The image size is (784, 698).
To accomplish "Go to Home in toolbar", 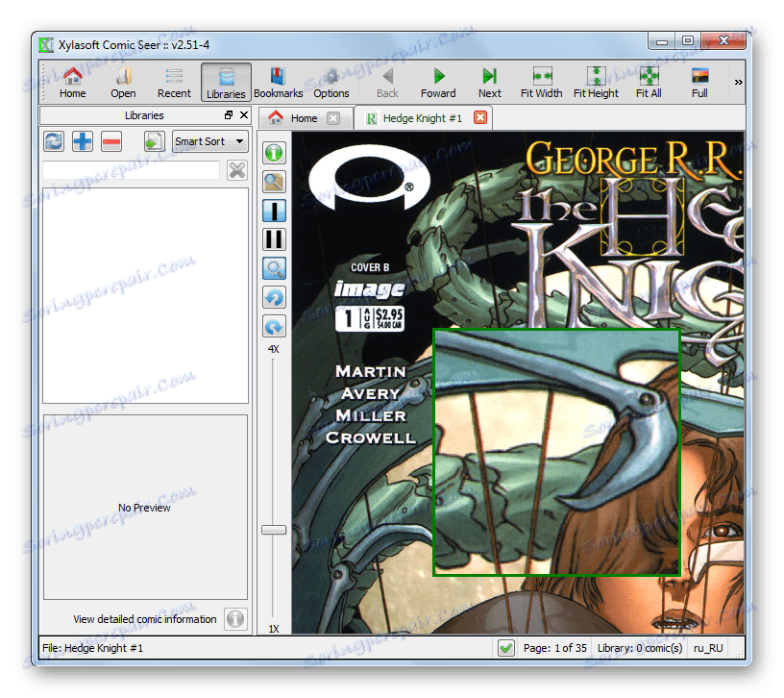I will (72, 83).
